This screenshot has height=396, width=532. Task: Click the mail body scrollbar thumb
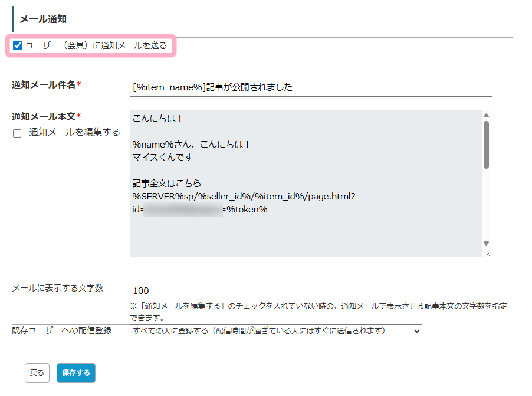click(486, 145)
